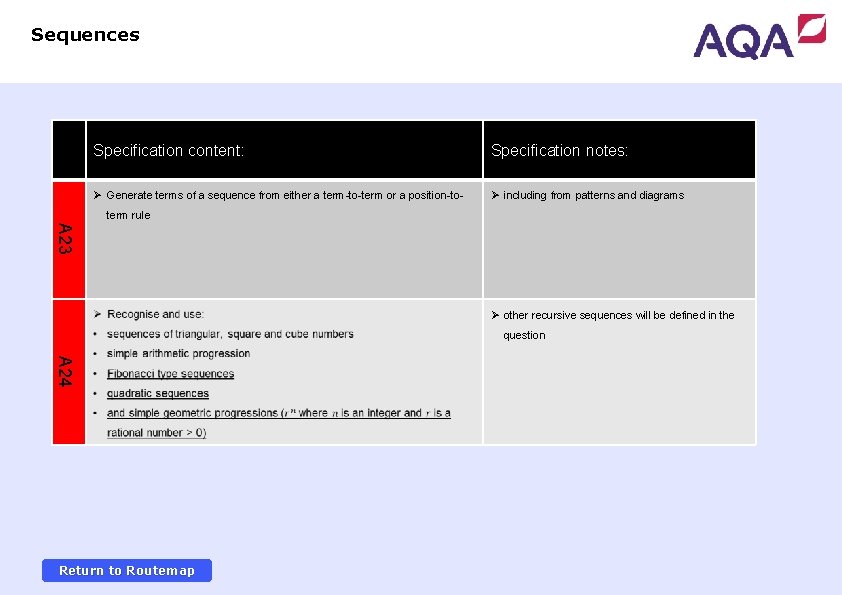842x595 pixels.
Task: Click the Return to Routemap button
Action: point(126,570)
